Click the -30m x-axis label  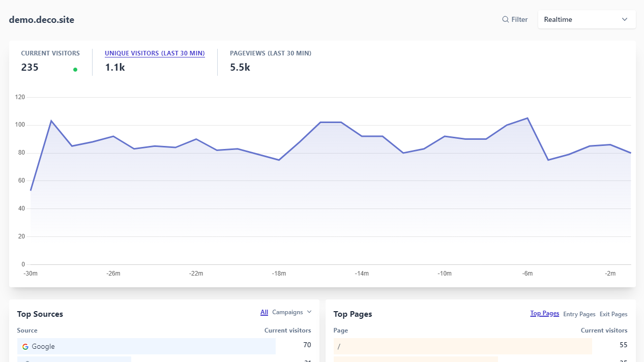(31, 274)
